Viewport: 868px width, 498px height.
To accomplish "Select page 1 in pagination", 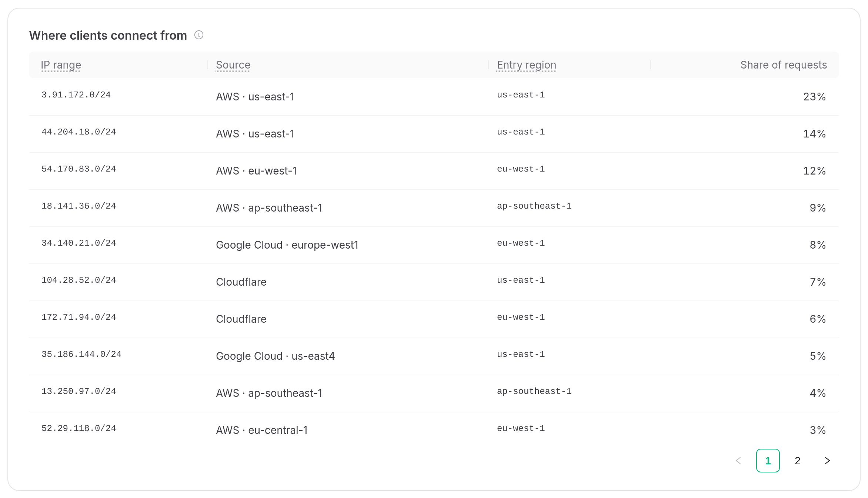I will pyautogui.click(x=768, y=461).
